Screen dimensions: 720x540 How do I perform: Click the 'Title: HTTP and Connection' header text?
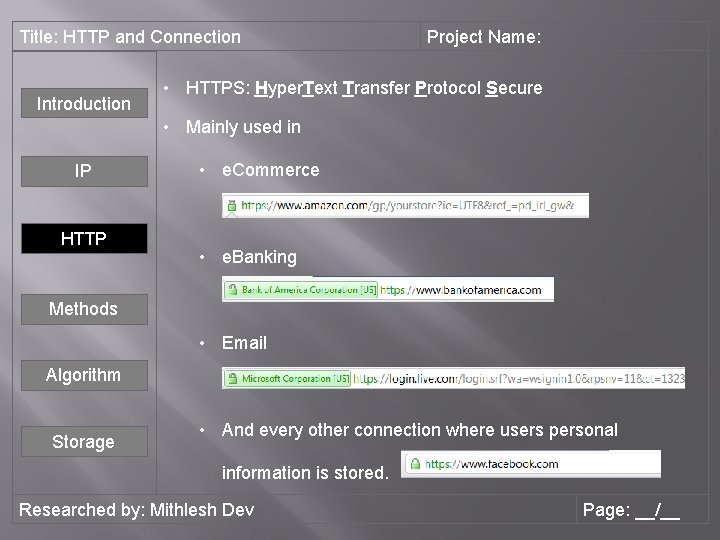(130, 37)
